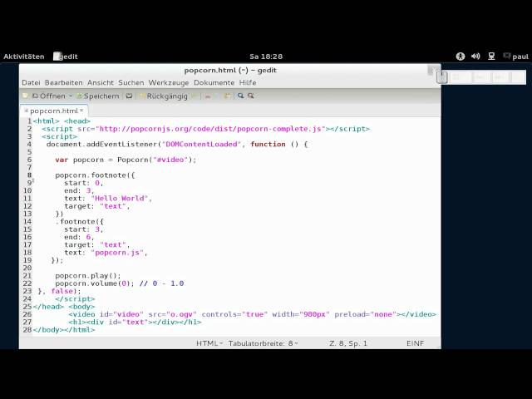The width and height of the screenshot is (532, 399).
Task: Open the Bearbeiten menu
Action: click(64, 82)
